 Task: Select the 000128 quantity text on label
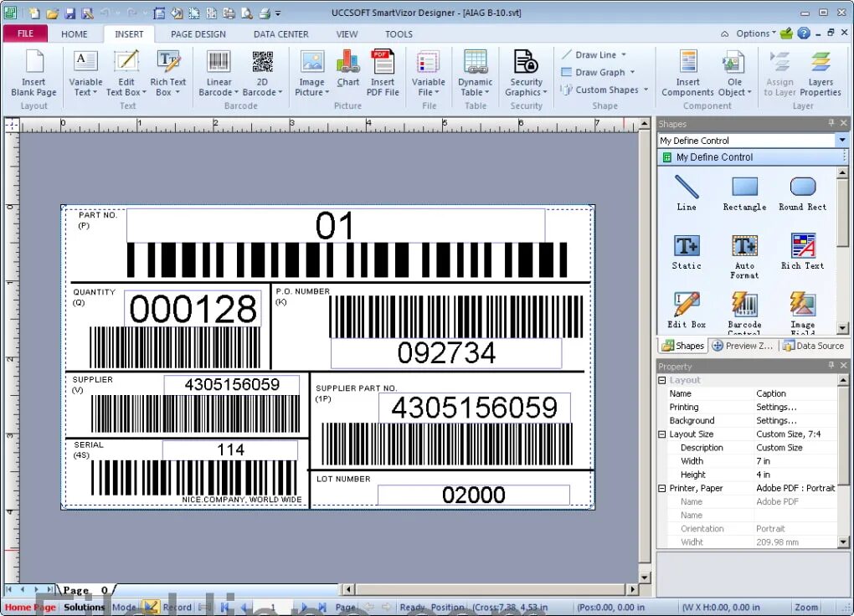coord(193,309)
